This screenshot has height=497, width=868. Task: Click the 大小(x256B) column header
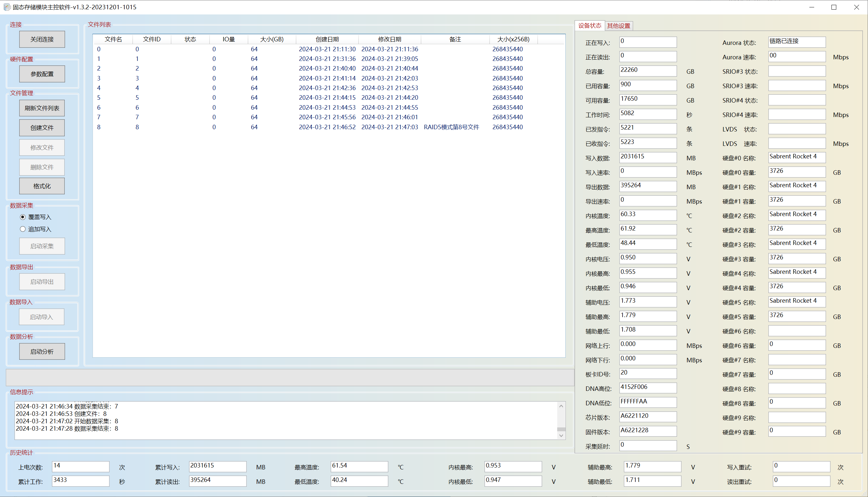point(514,39)
